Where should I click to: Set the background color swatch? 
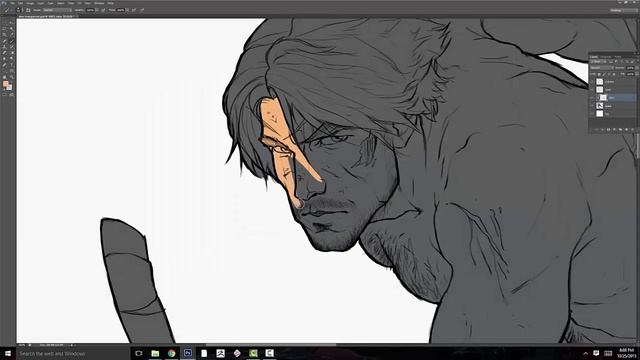pyautogui.click(x=10, y=88)
